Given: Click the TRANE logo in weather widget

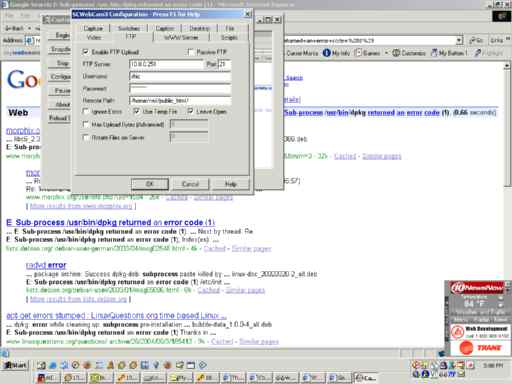Looking at the screenshot, I should coord(480,348).
